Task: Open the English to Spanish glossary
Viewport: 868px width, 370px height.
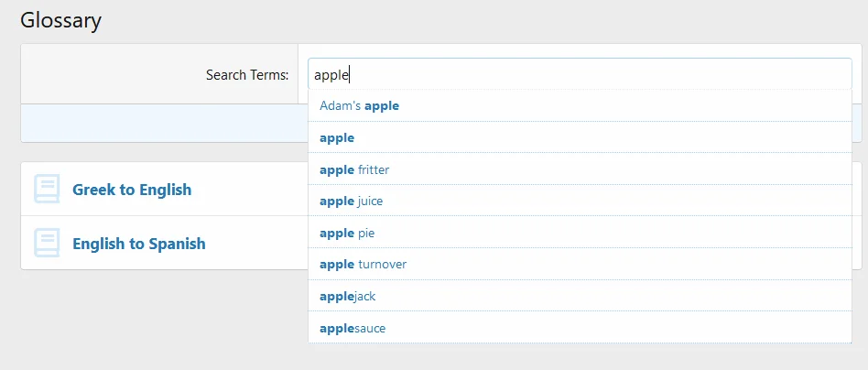Action: [x=139, y=244]
